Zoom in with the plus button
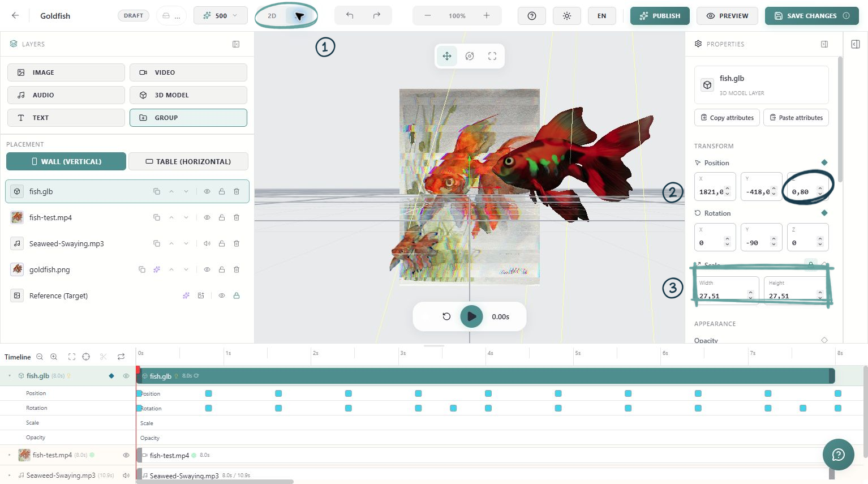The width and height of the screenshot is (868, 484). coord(487,16)
